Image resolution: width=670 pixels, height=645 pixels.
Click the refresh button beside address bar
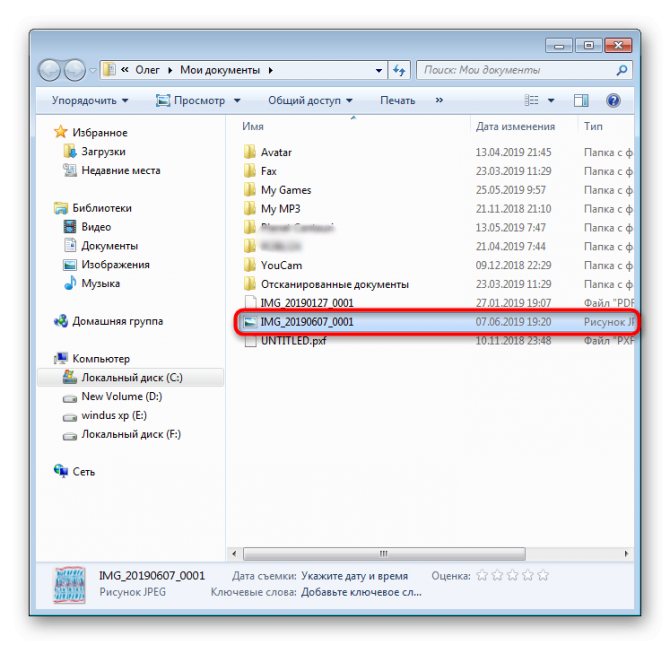[400, 71]
